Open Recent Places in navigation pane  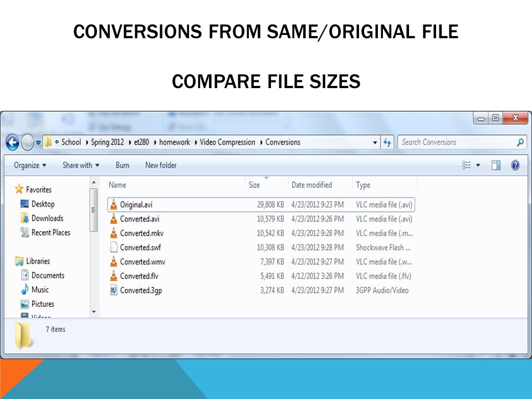pyautogui.click(x=51, y=232)
